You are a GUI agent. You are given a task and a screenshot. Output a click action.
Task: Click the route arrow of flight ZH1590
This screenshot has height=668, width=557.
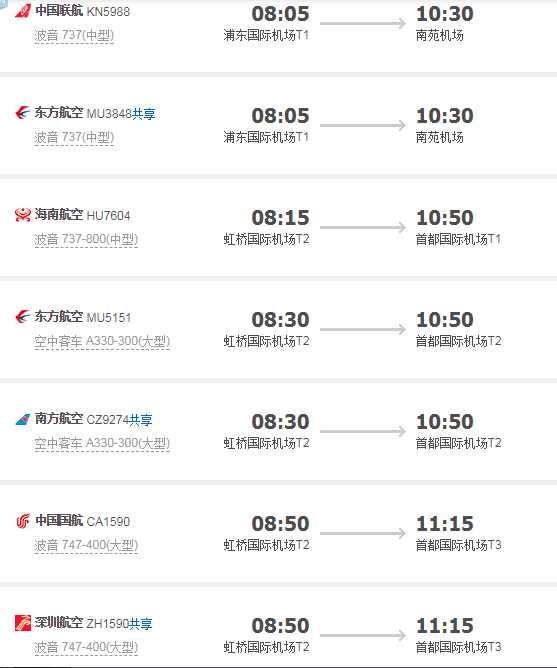(x=363, y=635)
